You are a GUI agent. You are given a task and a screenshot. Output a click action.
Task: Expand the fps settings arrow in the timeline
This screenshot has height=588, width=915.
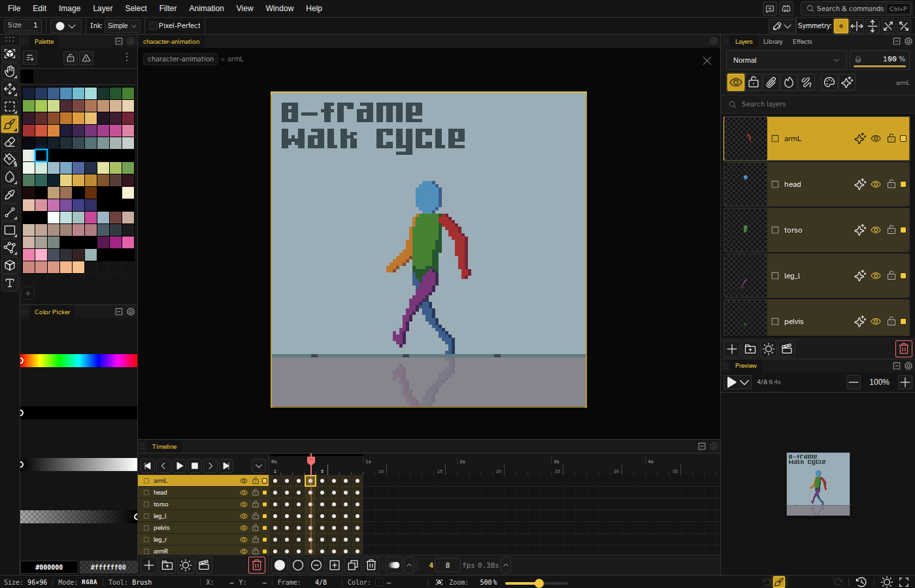(x=506, y=565)
